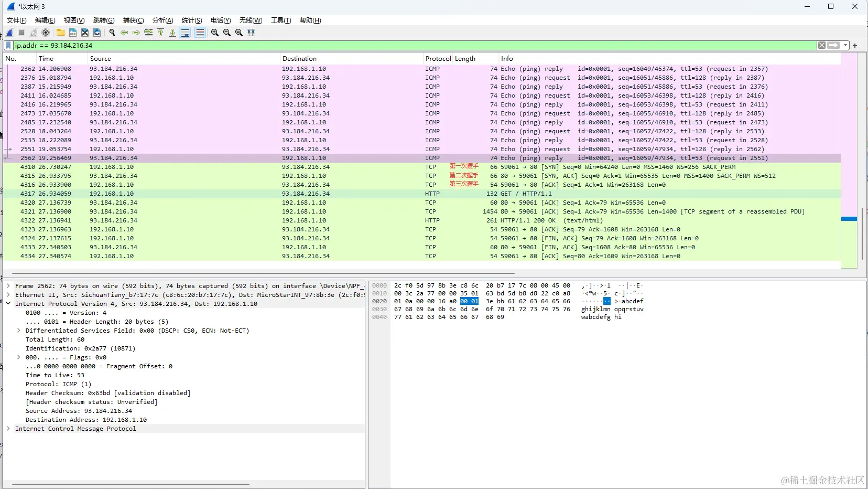The image size is (868, 489).
Task: Click the packet list horizontal scrollbar
Action: 263,273
